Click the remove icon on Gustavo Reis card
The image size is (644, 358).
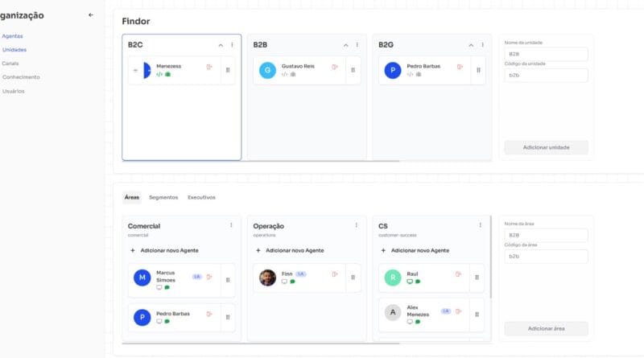point(335,68)
